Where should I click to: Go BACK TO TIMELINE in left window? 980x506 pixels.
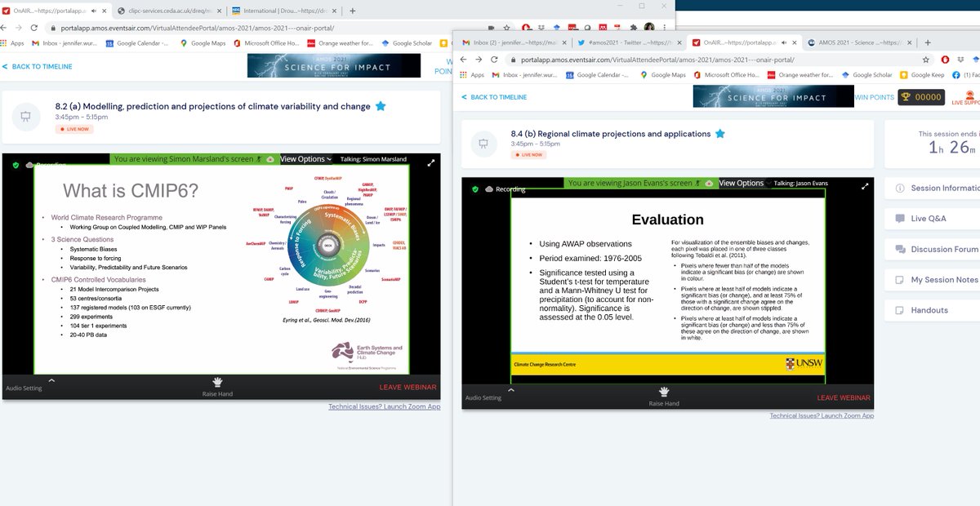pyautogui.click(x=38, y=67)
